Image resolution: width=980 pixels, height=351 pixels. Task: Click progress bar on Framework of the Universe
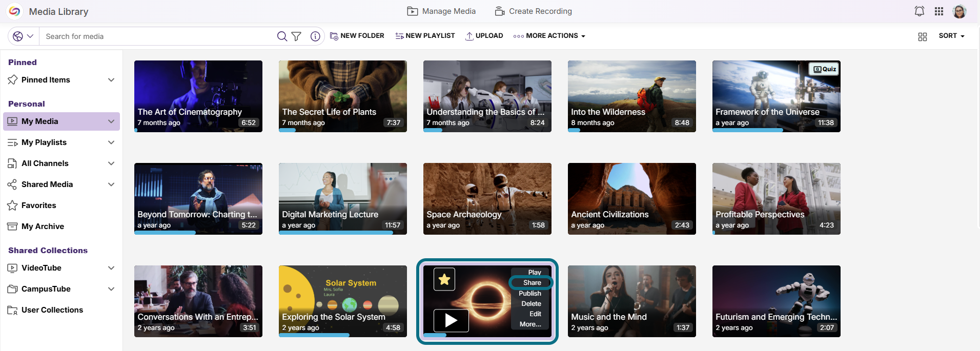pos(776,130)
